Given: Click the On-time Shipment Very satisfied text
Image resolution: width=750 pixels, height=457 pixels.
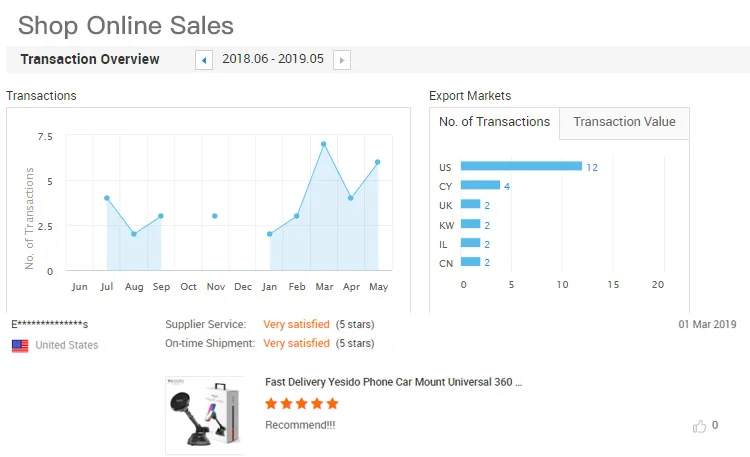Looking at the screenshot, I should tap(296, 343).
